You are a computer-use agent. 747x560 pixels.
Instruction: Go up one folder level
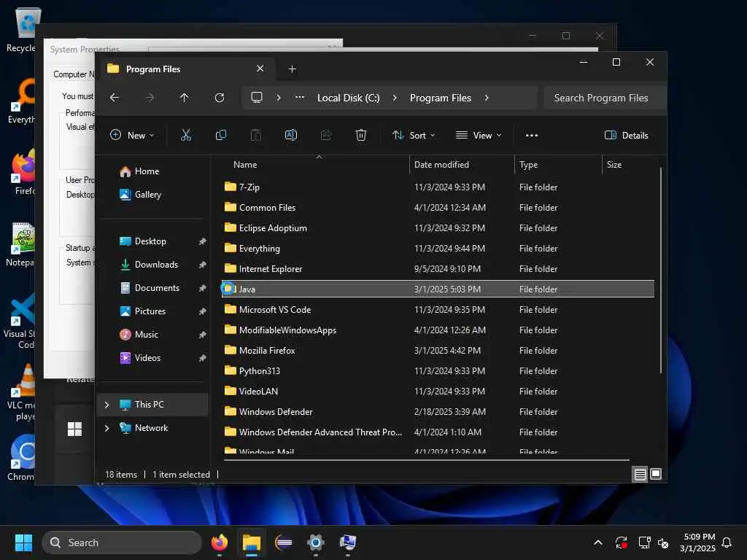point(185,98)
